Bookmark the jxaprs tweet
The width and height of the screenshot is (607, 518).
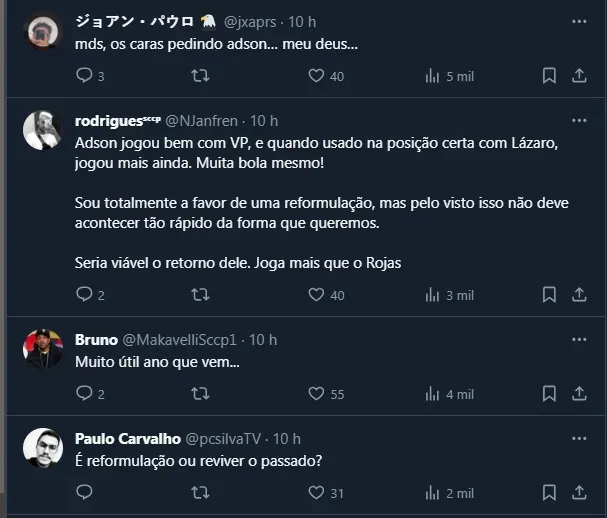549,75
